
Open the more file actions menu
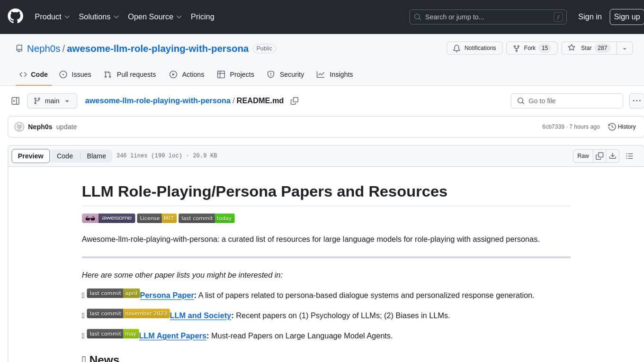tap(636, 101)
